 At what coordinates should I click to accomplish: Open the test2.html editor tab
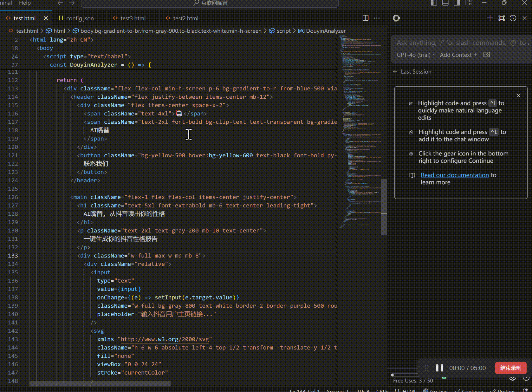click(186, 18)
